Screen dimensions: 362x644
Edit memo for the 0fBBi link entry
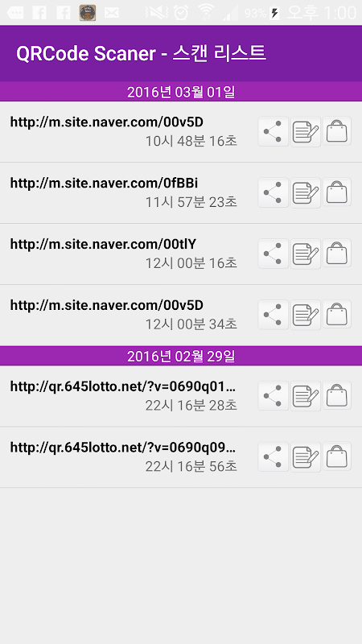[306, 192]
